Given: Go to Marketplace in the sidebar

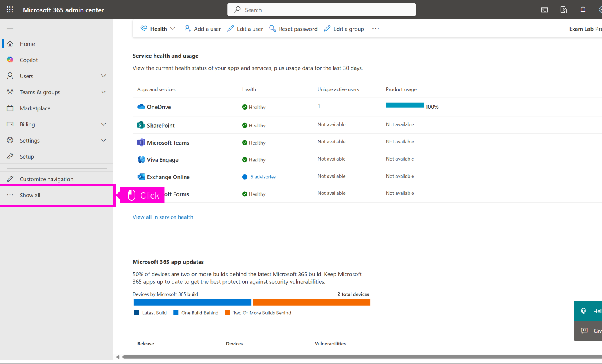Looking at the screenshot, I should (x=35, y=108).
